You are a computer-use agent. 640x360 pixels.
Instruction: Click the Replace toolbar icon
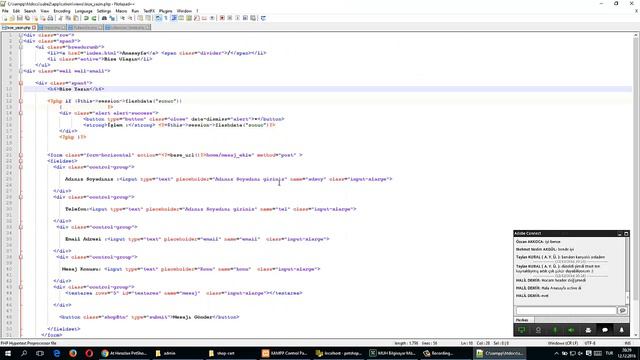point(112,18)
